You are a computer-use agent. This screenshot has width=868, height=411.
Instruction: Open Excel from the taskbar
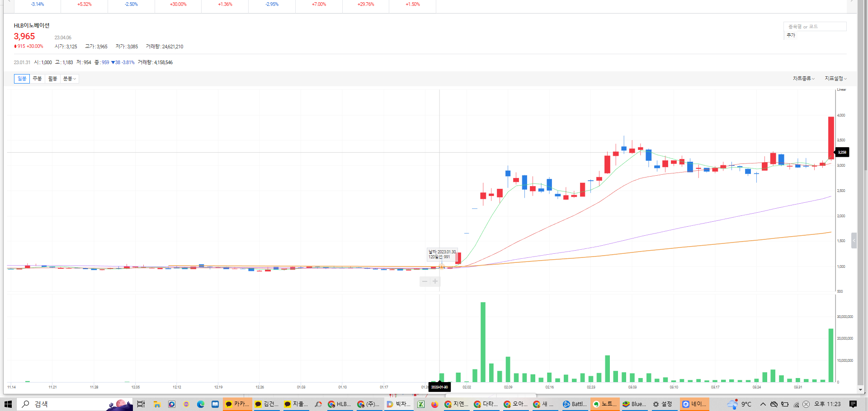click(x=421, y=404)
